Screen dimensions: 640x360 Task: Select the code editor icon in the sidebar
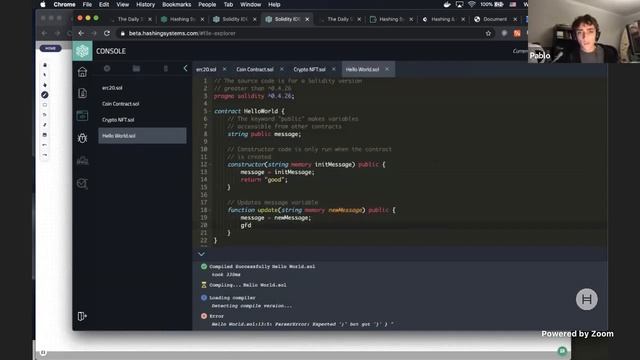(82, 116)
